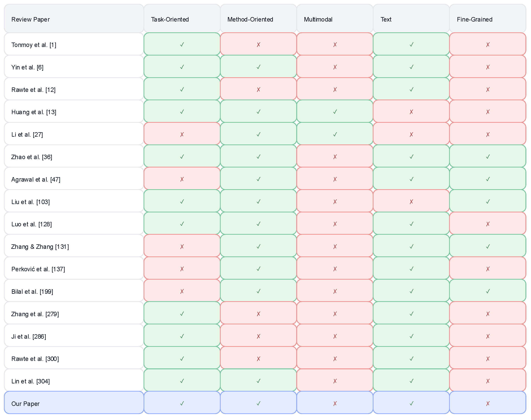The width and height of the screenshot is (531, 420).
Task: Click Liu et al. Text cross mark
Action: 411,202
